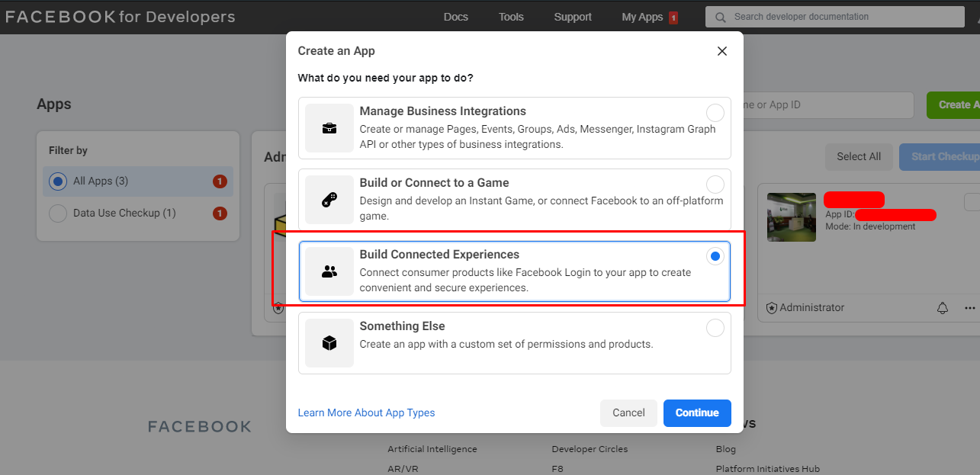Click the Administrator star badge icon
The image size is (980, 475).
point(771,307)
